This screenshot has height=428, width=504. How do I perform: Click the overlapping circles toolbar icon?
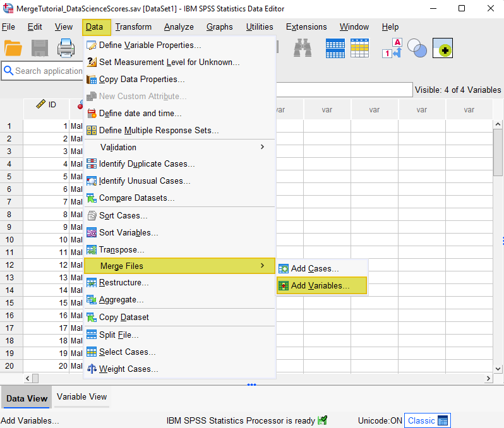tap(417, 48)
